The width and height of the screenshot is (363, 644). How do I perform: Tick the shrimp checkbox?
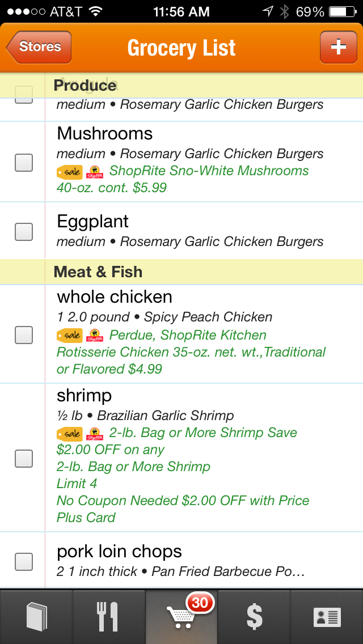pyautogui.click(x=23, y=458)
